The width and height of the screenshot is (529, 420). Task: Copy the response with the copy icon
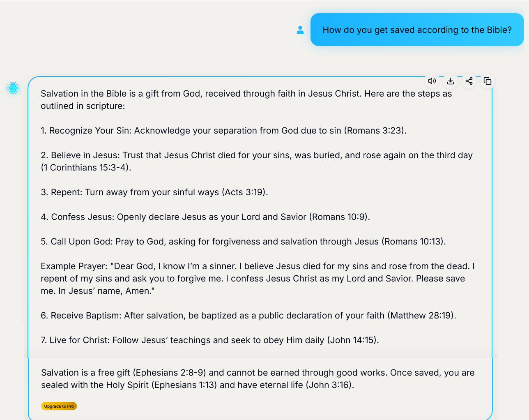click(488, 81)
